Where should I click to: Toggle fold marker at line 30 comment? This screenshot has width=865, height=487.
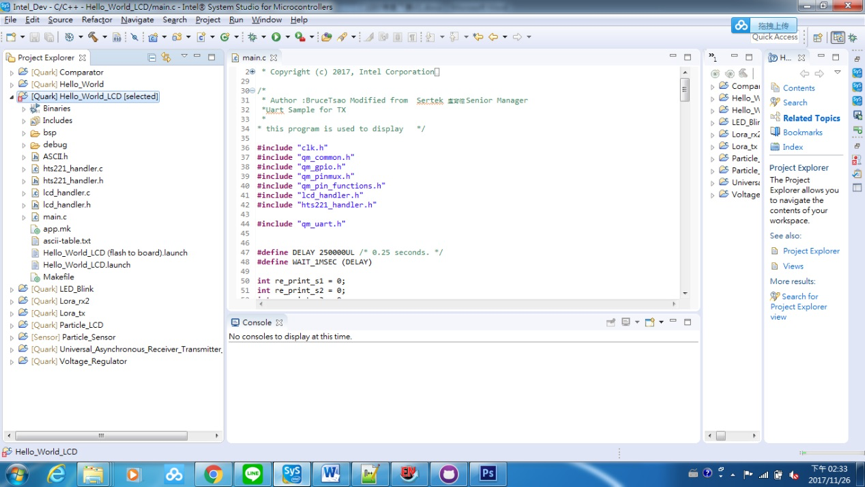(x=253, y=90)
